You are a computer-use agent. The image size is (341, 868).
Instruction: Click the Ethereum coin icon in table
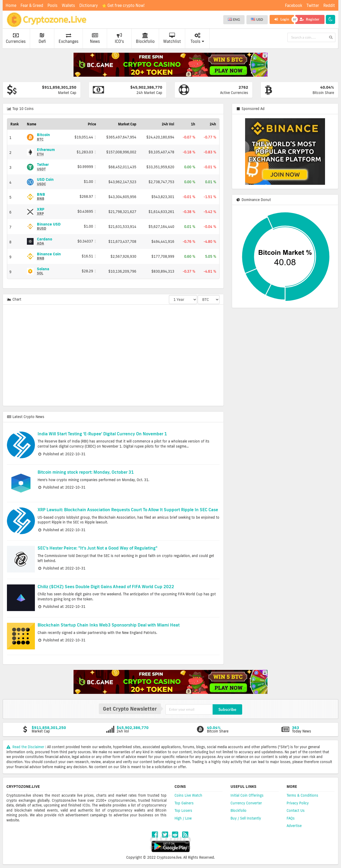coord(30,152)
